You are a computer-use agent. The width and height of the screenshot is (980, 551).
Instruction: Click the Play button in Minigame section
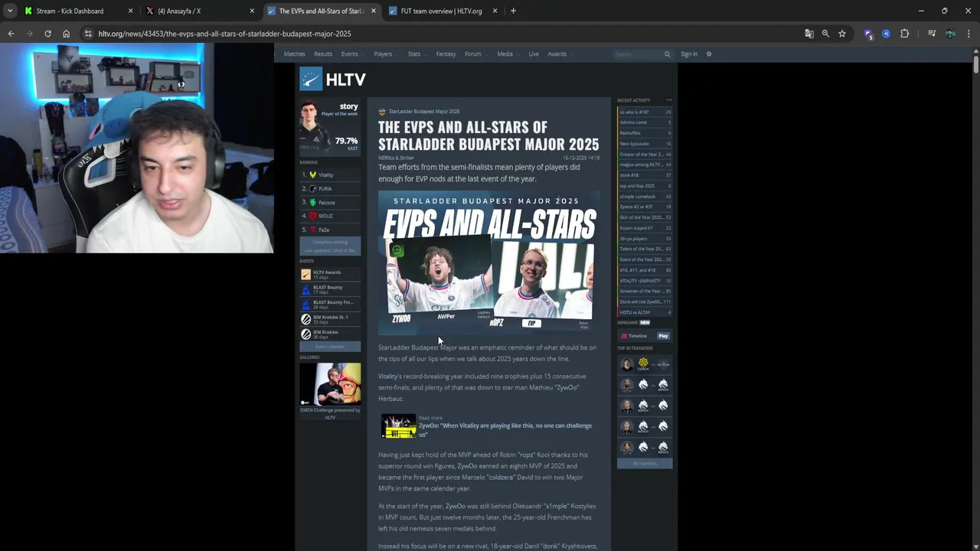pos(663,336)
